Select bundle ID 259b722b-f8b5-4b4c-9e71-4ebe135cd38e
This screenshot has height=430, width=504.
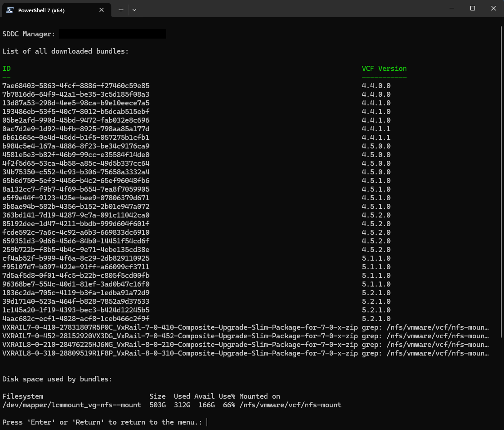pyautogui.click(x=76, y=250)
